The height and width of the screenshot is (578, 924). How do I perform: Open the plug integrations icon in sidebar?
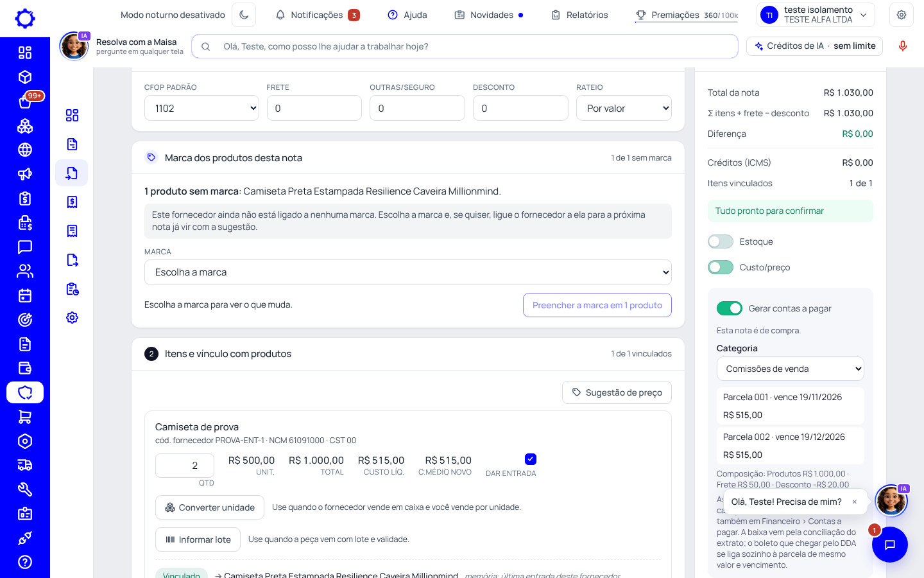(25, 538)
